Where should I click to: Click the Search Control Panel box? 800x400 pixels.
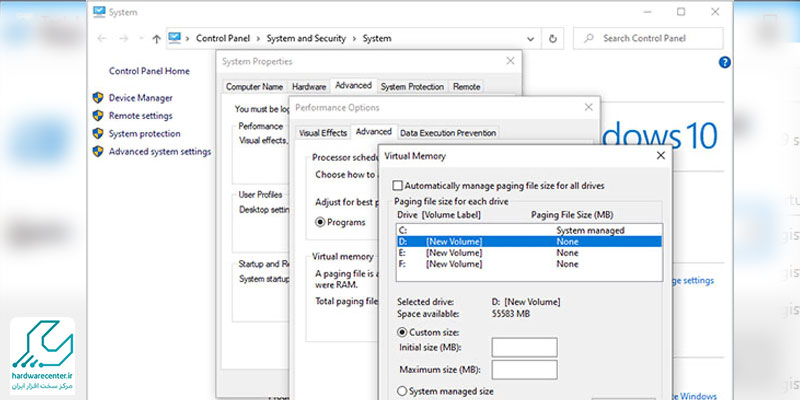648,38
